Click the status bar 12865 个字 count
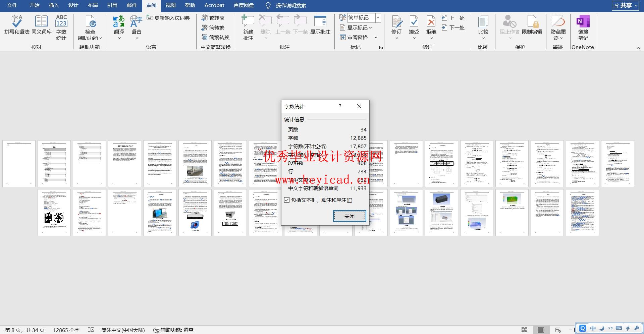The width and height of the screenshot is (644, 334). pyautogui.click(x=66, y=330)
